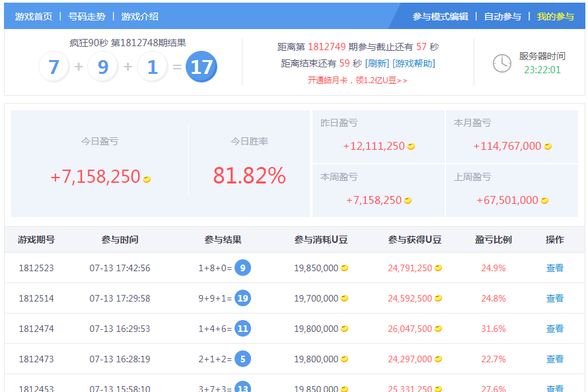The width and height of the screenshot is (588, 392).
Task: Click result ball 19 in row 1812514
Action: point(242,298)
